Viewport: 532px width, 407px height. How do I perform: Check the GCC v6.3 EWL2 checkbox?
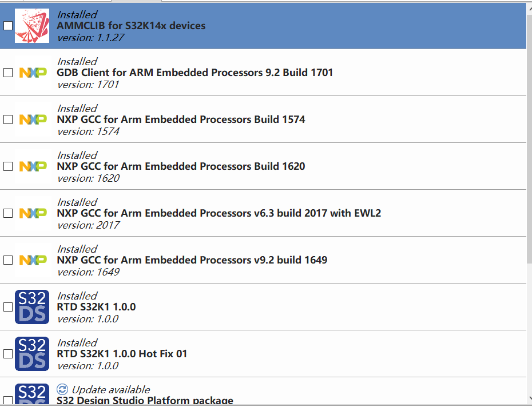pos(8,213)
